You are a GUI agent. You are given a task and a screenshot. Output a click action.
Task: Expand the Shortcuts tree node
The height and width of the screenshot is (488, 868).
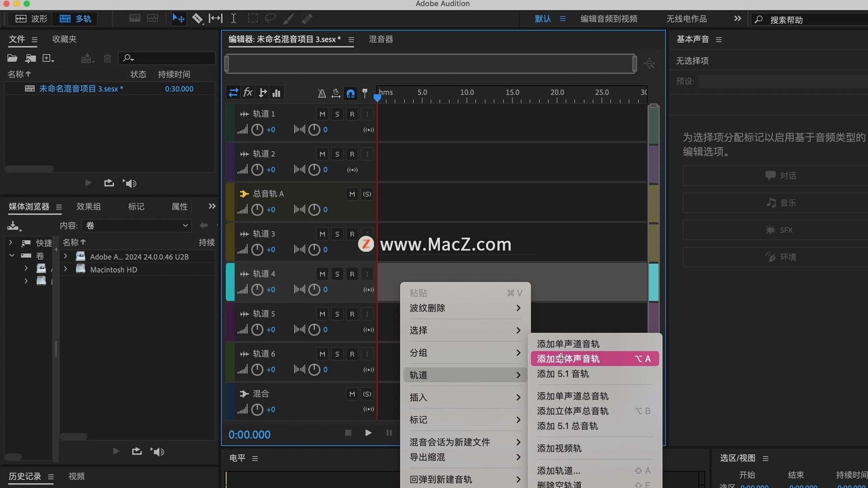coord(11,243)
